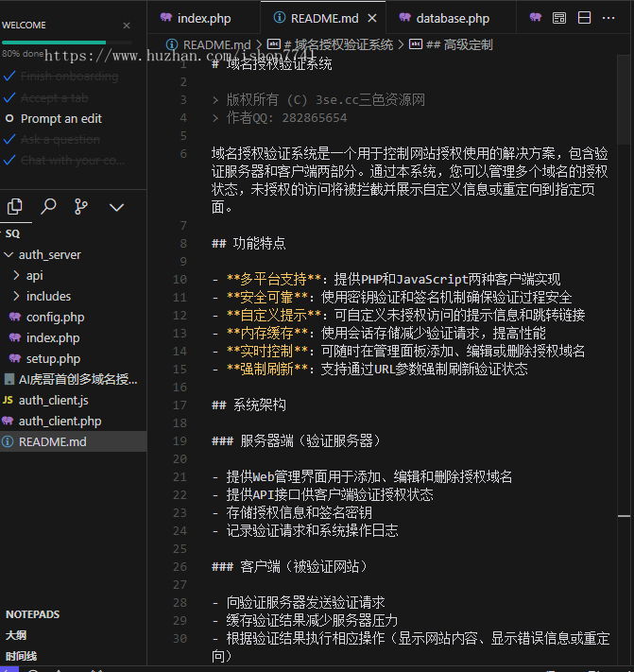Click the info icon on README.md tab

(280, 17)
